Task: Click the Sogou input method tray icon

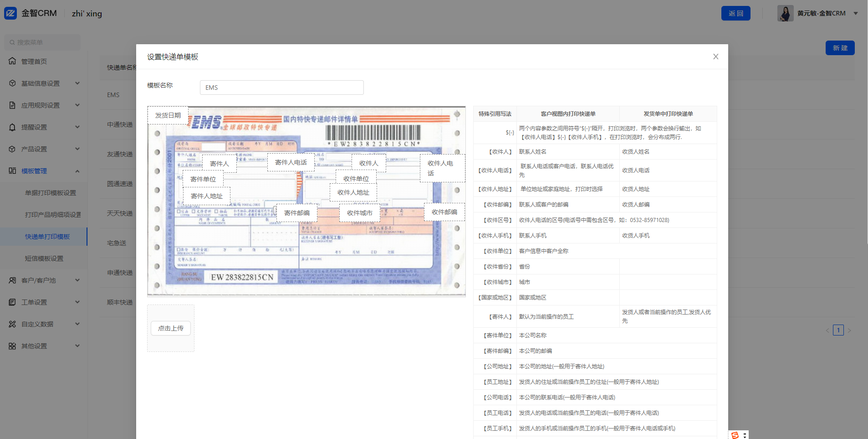Action: coord(735,435)
